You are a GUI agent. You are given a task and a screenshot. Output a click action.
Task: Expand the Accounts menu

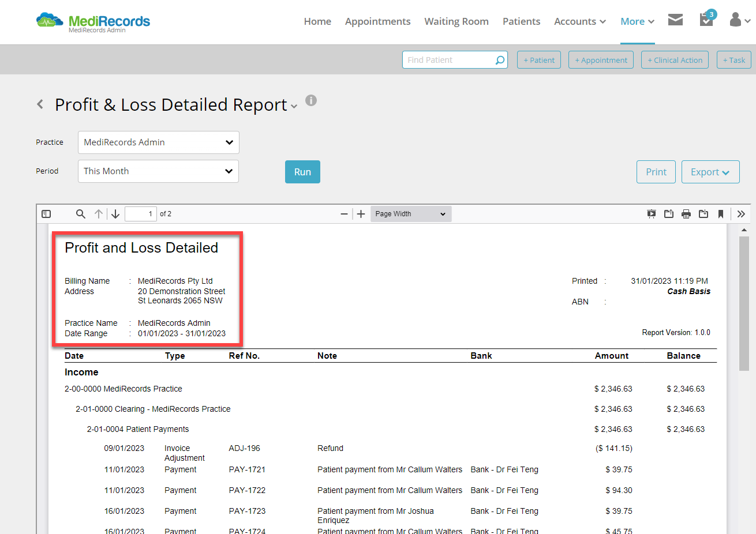tap(580, 21)
